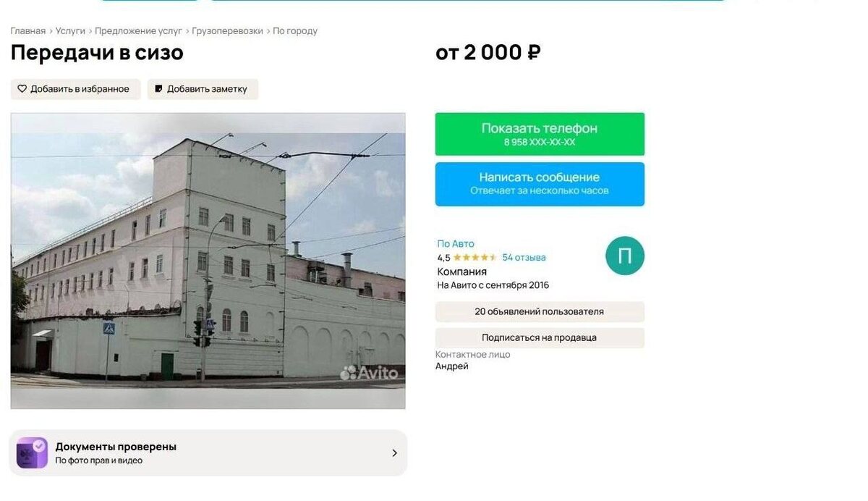The width and height of the screenshot is (868, 501).
Task: Click the star rating of the seller
Action: (x=475, y=258)
